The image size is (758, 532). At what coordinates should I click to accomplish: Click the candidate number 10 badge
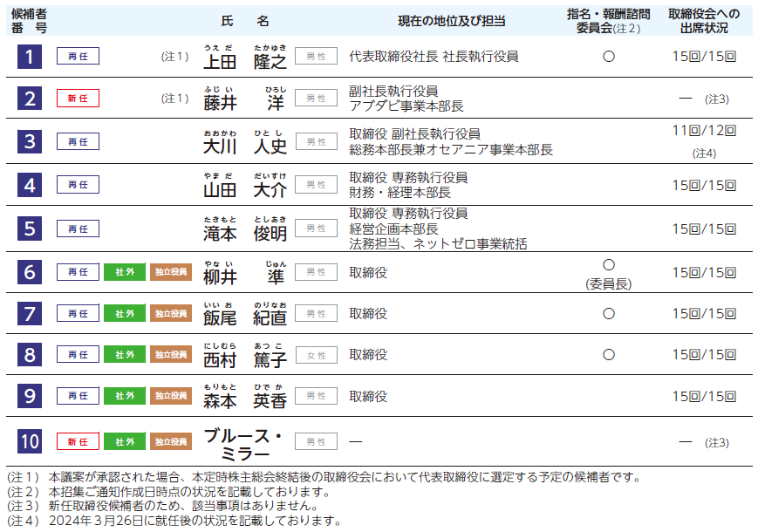click(30, 441)
